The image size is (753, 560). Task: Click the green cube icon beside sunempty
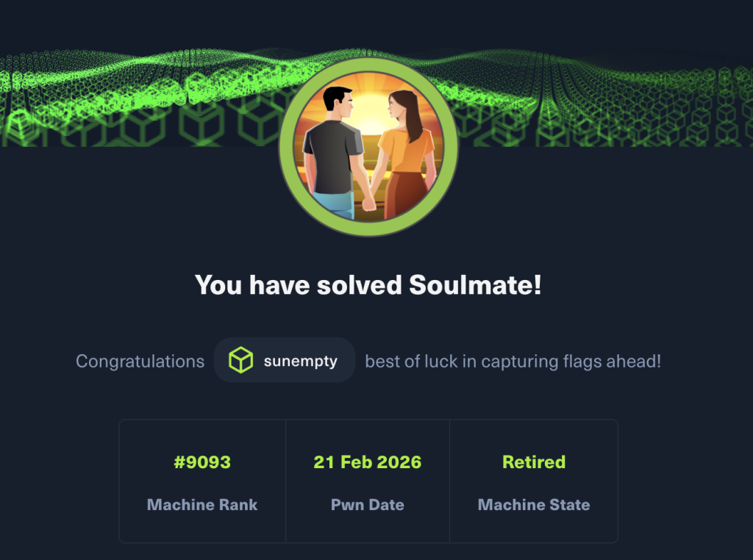240,360
